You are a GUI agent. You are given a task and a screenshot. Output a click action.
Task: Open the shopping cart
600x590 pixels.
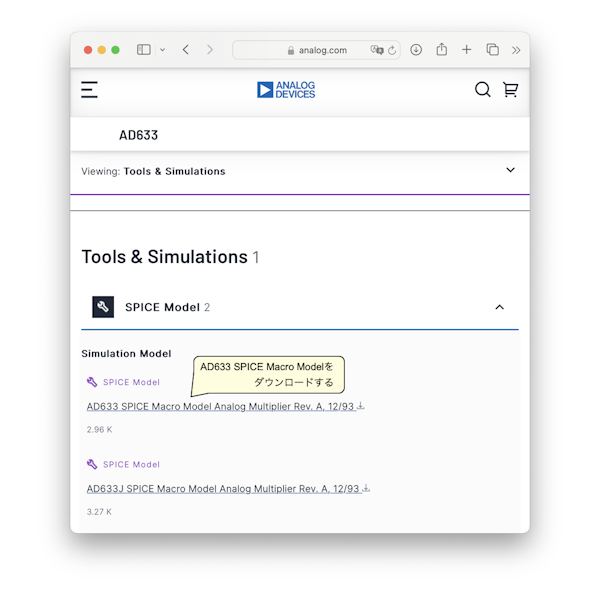[x=510, y=90]
